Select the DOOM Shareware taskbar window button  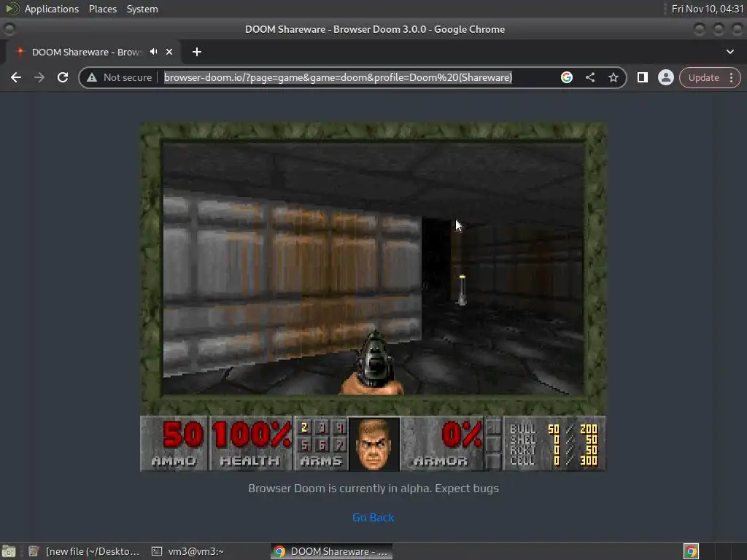[x=332, y=551]
